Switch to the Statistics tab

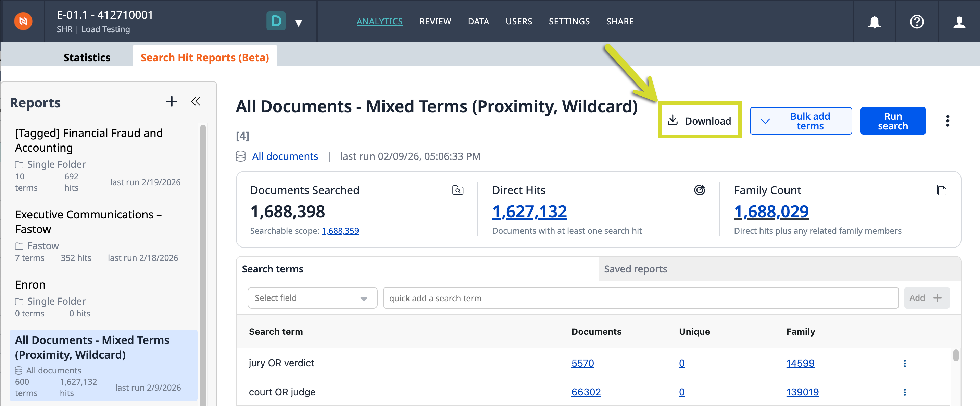coord(87,58)
